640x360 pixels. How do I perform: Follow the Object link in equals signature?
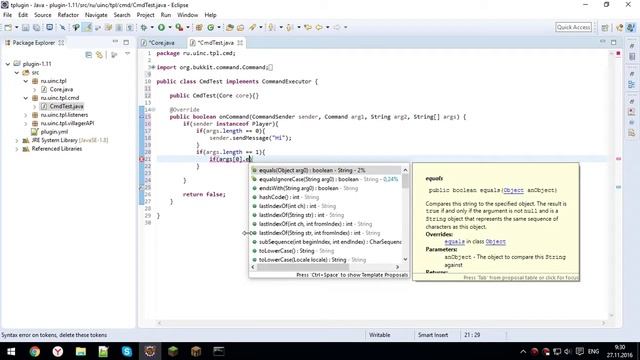pyautogui.click(x=513, y=190)
